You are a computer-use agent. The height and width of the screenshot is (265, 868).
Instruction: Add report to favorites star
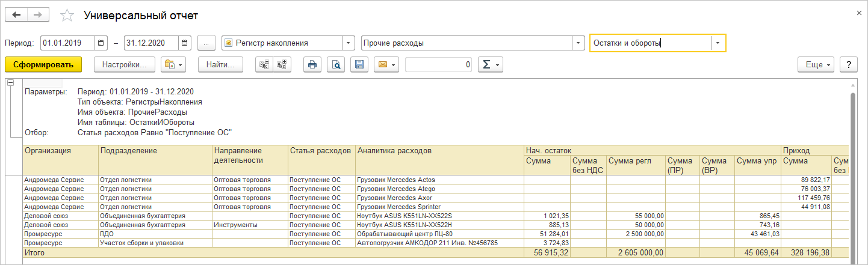(68, 15)
